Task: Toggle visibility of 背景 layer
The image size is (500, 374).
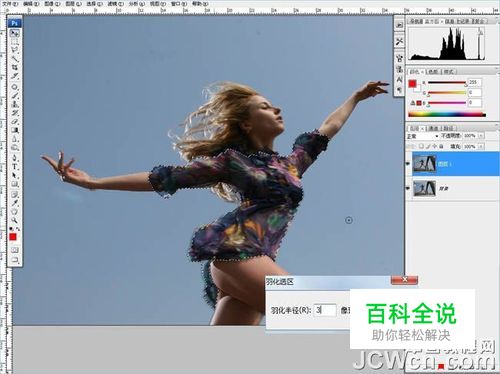Action: (408, 189)
